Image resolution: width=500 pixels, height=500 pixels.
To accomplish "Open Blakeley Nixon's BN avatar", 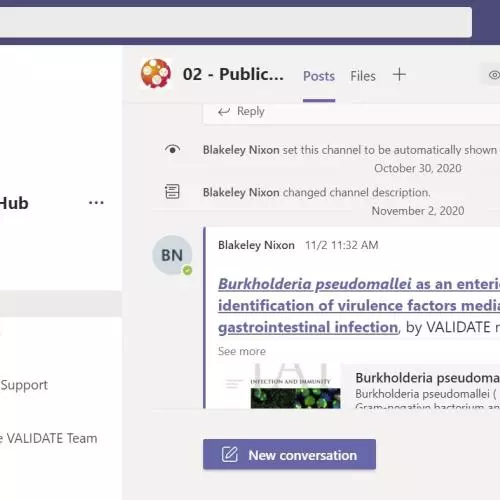I will click(172, 255).
